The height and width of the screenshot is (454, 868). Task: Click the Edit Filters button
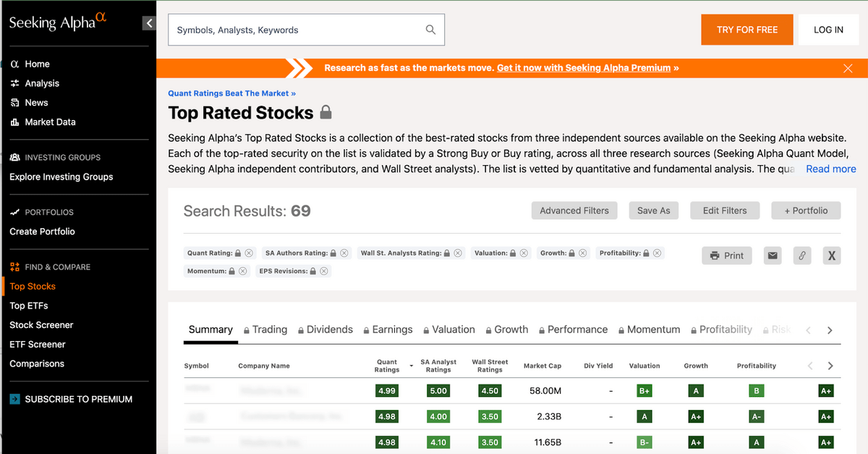(725, 211)
